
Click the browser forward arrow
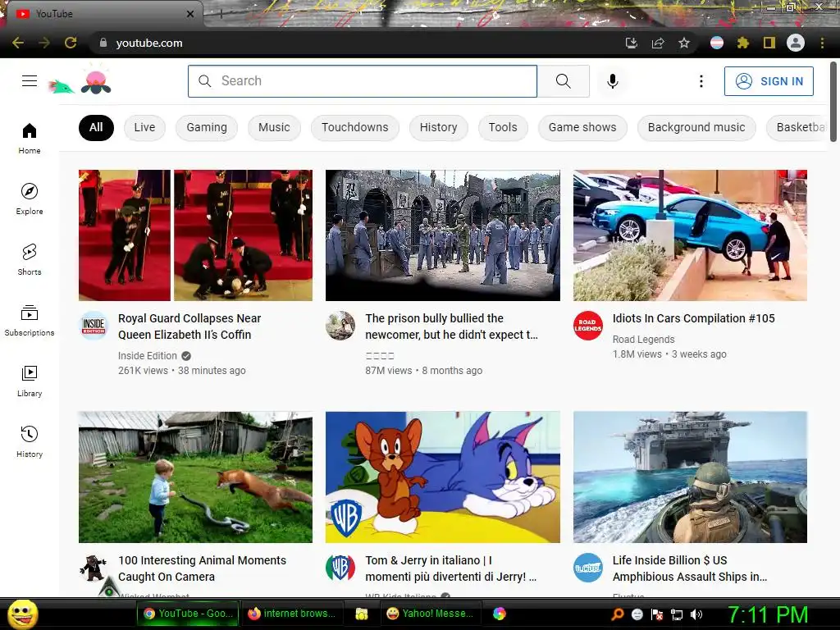(44, 43)
